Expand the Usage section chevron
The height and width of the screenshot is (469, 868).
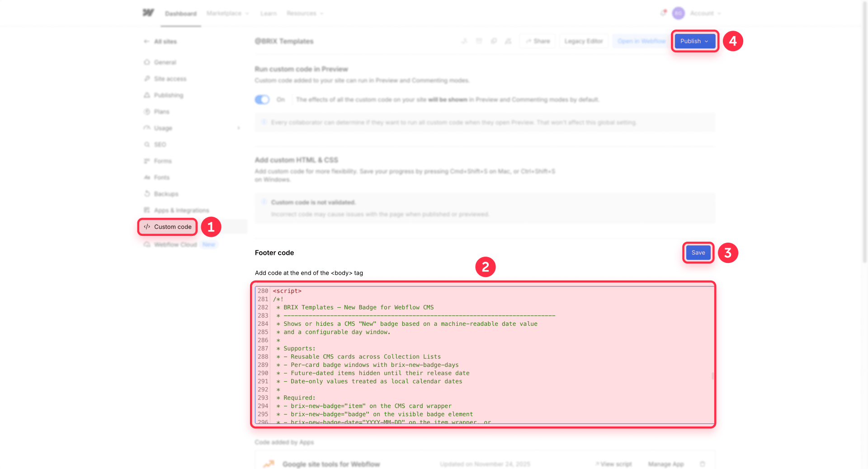tap(239, 128)
